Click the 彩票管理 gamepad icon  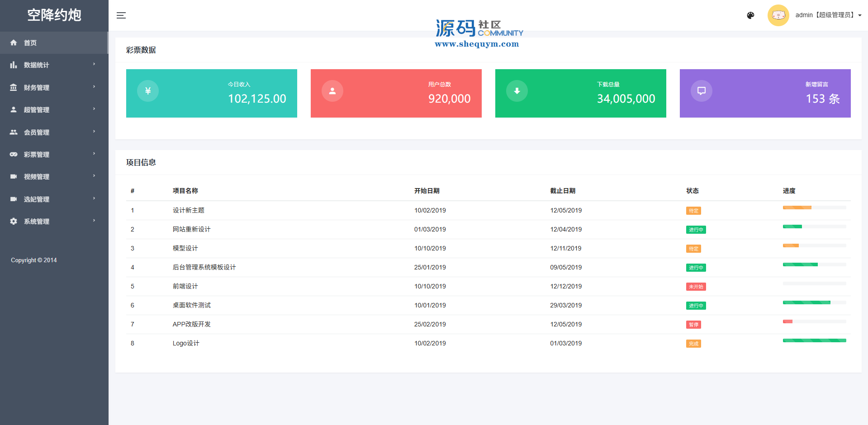pyautogui.click(x=14, y=154)
